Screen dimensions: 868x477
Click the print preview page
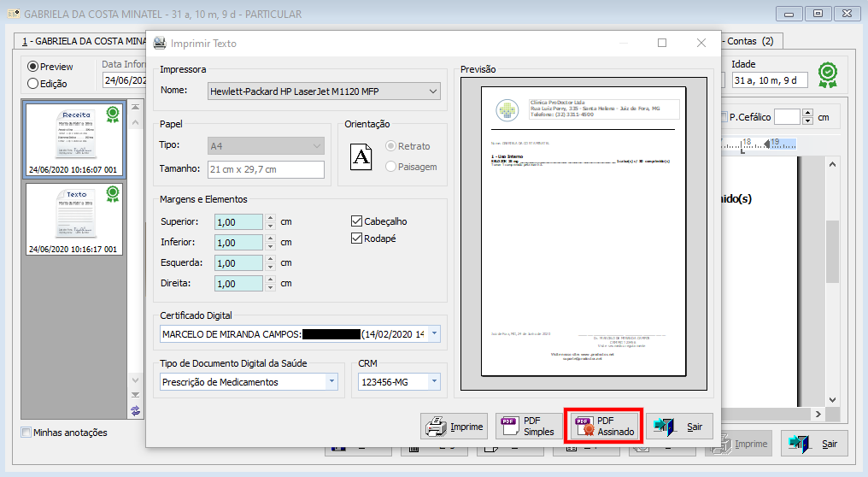point(584,232)
